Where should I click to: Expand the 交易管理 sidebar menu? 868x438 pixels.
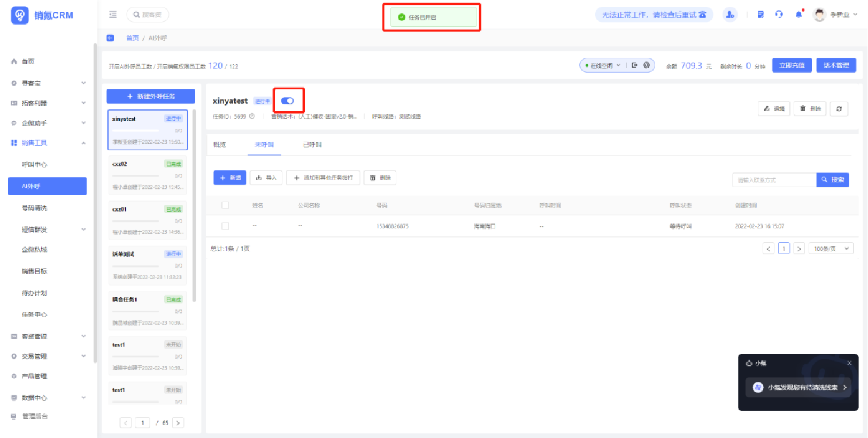[x=83, y=356]
